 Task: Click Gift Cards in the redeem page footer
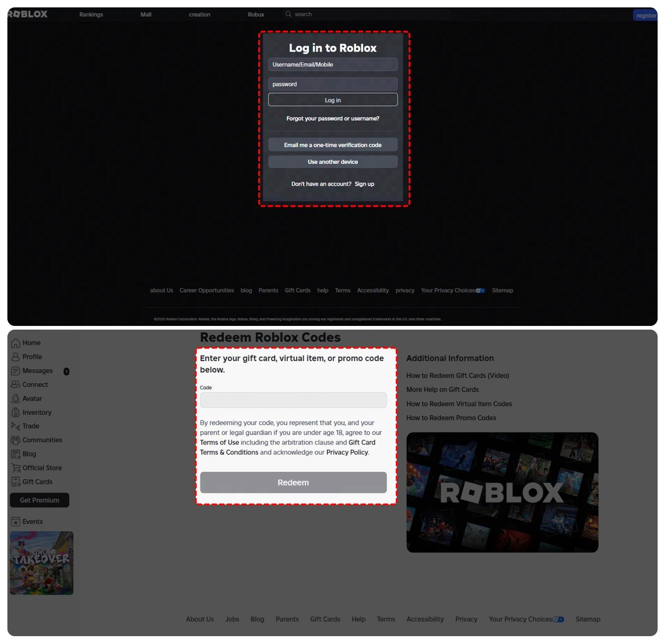325,620
